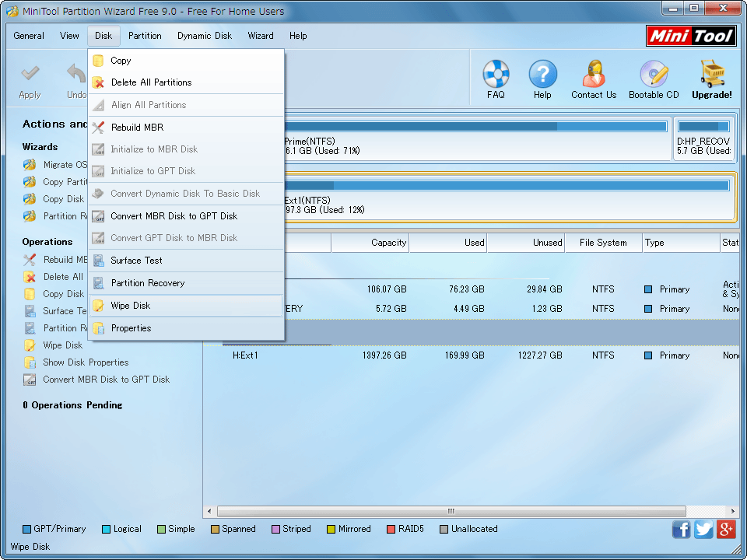Screen dimensions: 747x560
Task: Click the 5.72 GB capacity cell
Action: 391,309
